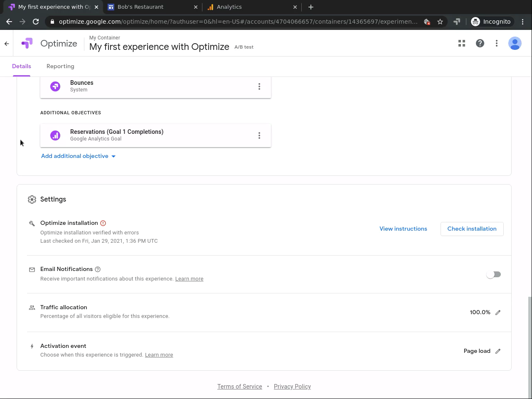
Task: Enable the Email Notifications toggle
Action: [493, 274]
